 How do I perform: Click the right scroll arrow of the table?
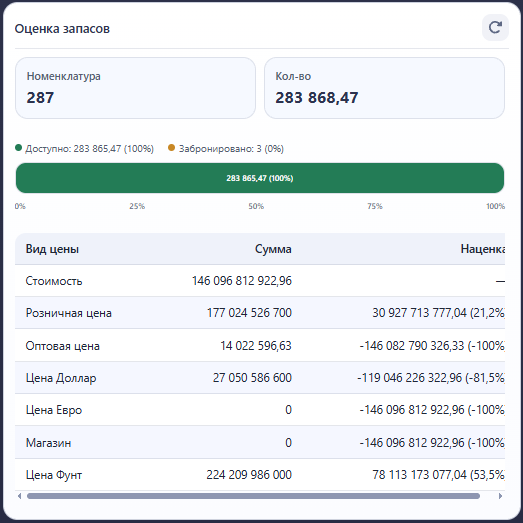coord(500,496)
